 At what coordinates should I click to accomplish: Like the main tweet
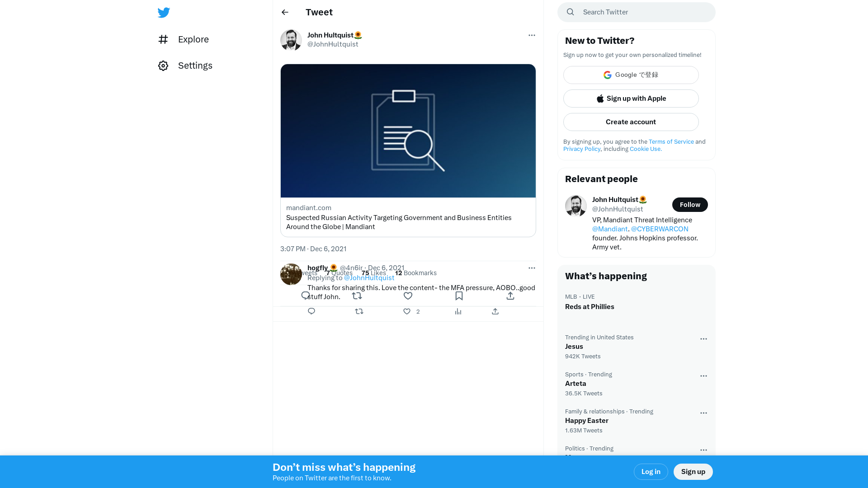408,296
